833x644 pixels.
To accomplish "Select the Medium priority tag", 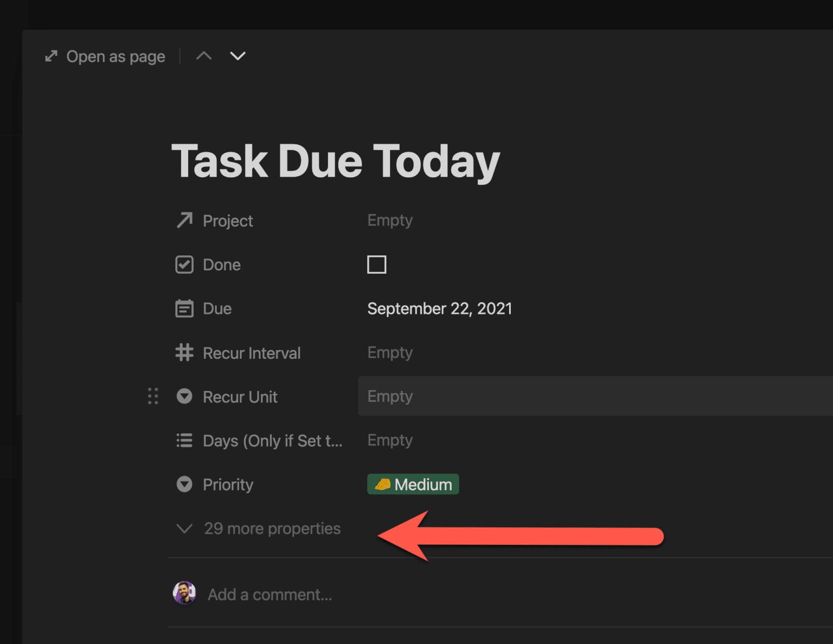I will pos(413,484).
